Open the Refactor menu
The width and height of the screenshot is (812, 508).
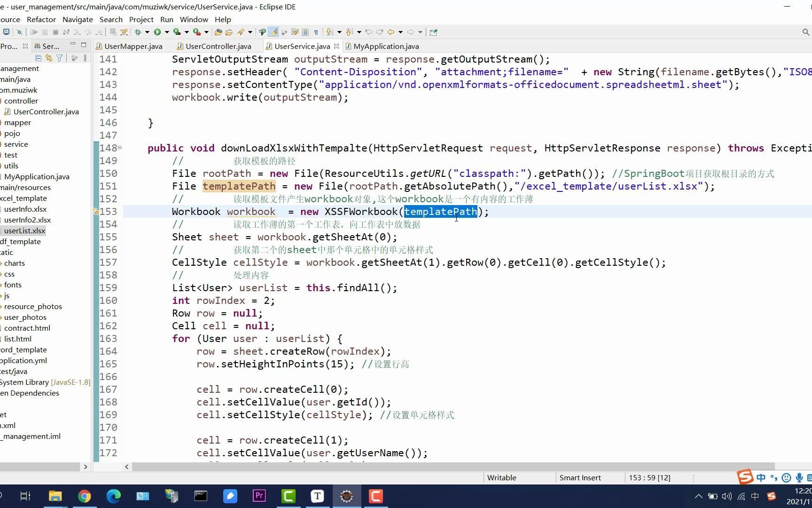41,19
